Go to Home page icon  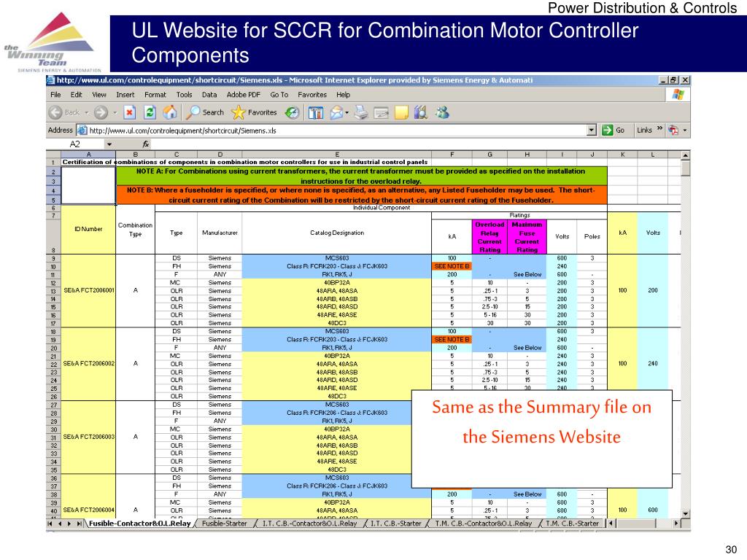click(169, 112)
